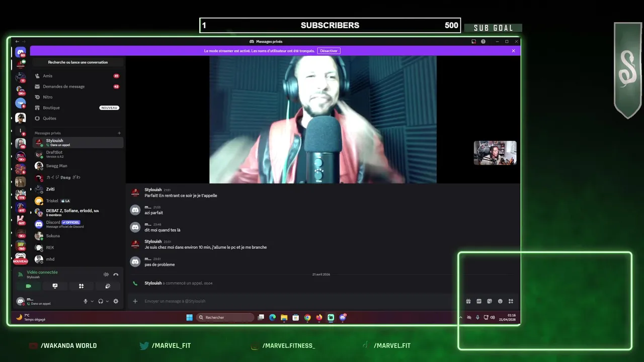Toggle the camera video button
The image size is (644, 362).
pyautogui.click(x=28, y=286)
